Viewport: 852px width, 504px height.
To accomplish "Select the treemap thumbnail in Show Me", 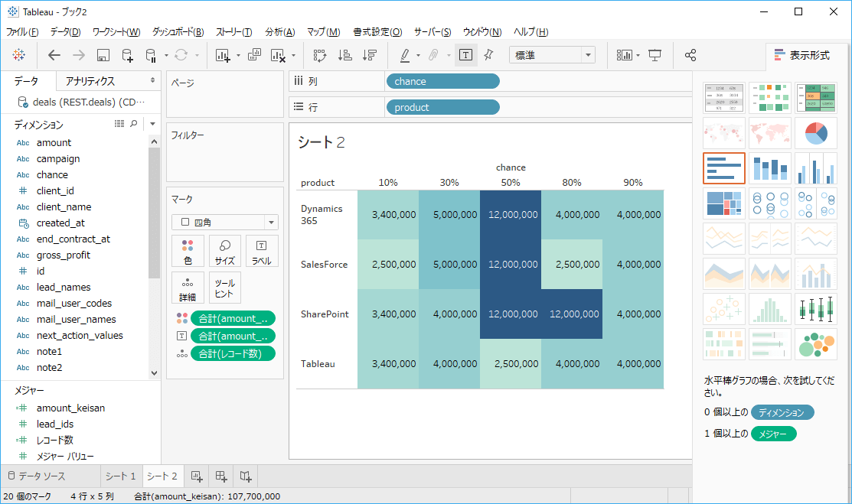I will [723, 203].
